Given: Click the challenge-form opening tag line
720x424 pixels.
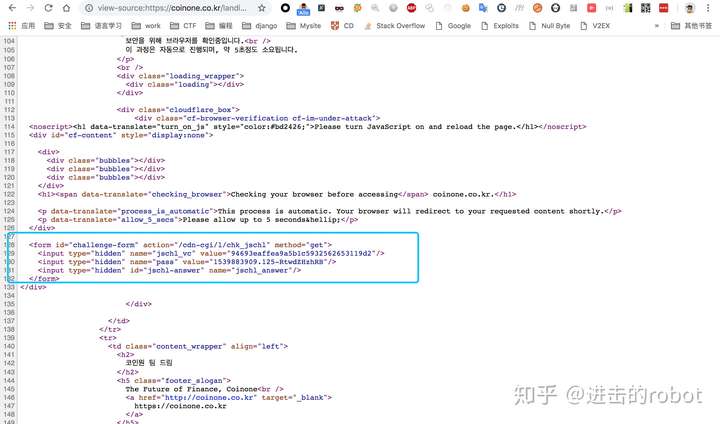Looking at the screenshot, I should coord(180,245).
